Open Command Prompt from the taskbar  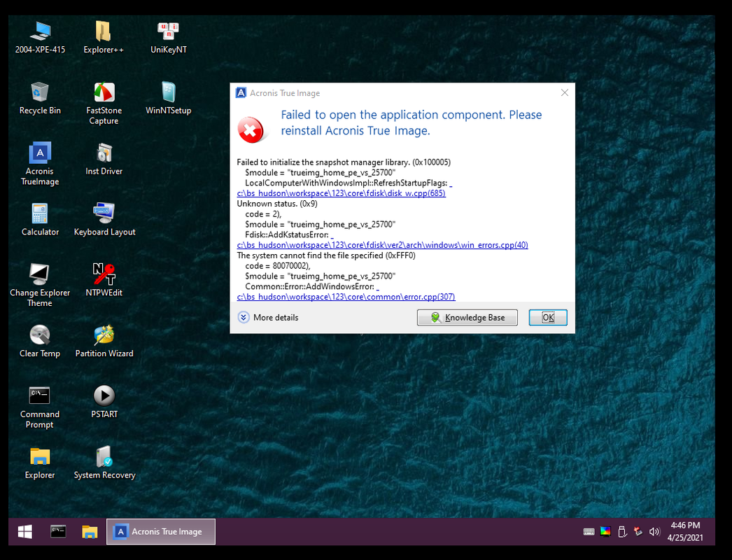pyautogui.click(x=58, y=531)
